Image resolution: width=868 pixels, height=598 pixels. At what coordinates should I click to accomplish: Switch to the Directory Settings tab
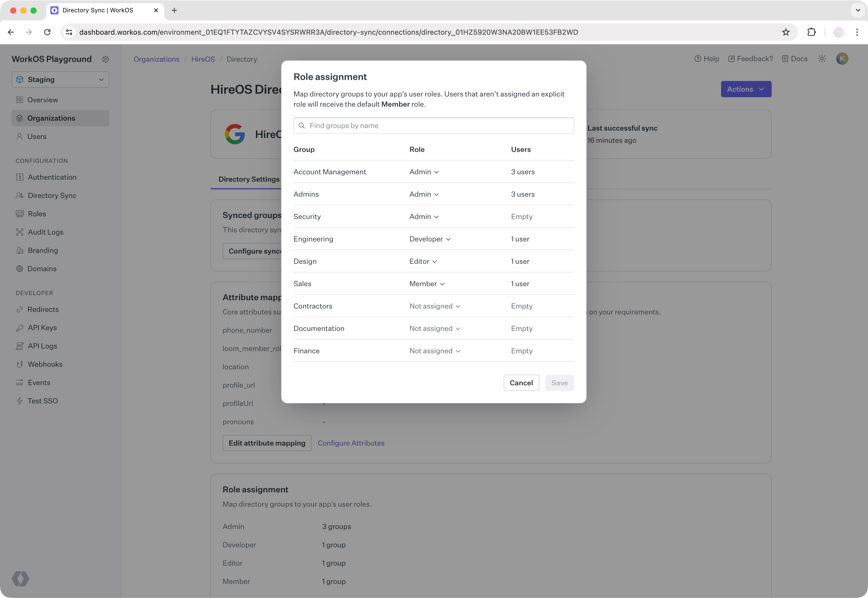[249, 179]
